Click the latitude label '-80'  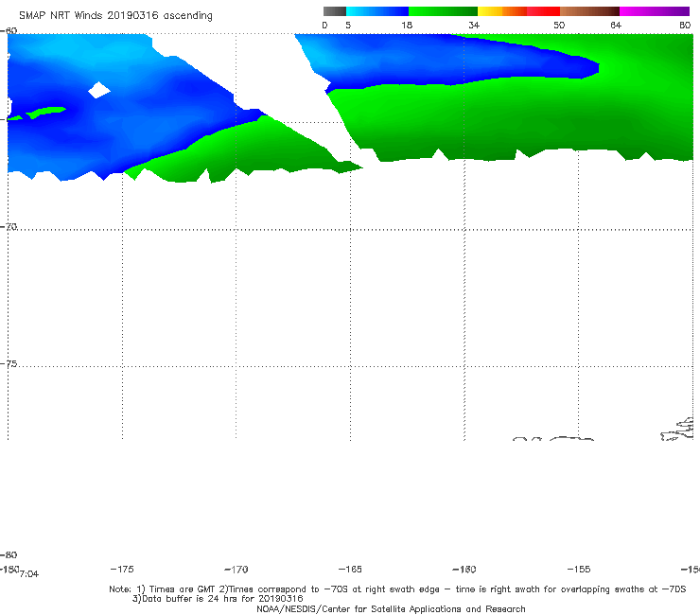tap(9, 555)
